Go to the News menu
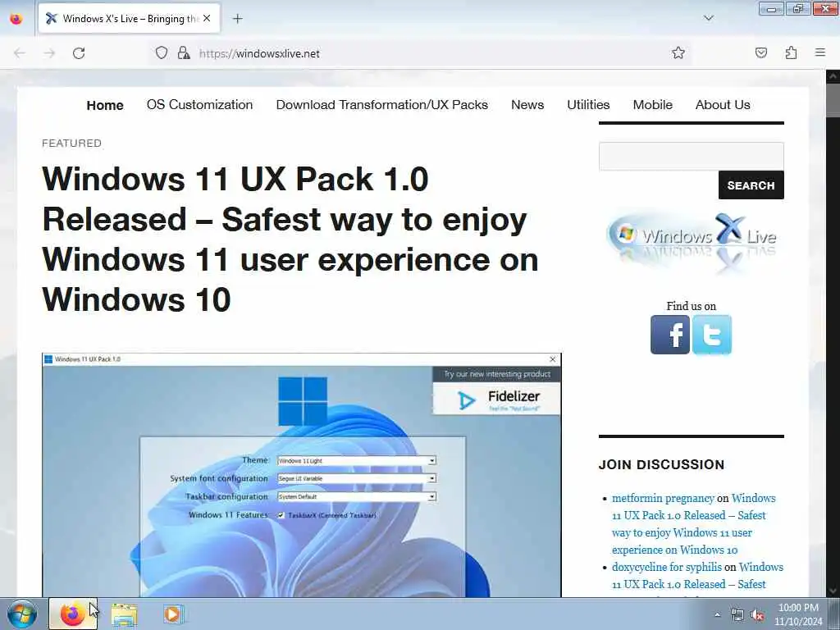Viewport: 840px width, 630px height. pyautogui.click(x=527, y=104)
